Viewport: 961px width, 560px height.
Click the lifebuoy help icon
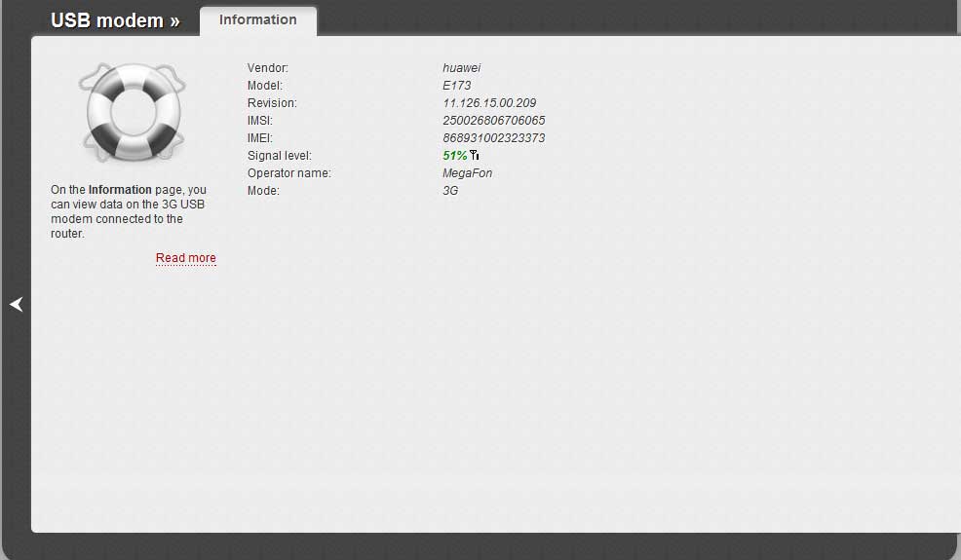[x=133, y=112]
